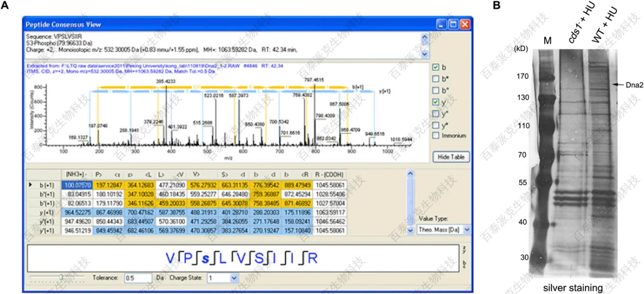Viewport: 644px width, 294px height.
Task: Click the ion table's scroll-down arrow
Action: click(411, 230)
